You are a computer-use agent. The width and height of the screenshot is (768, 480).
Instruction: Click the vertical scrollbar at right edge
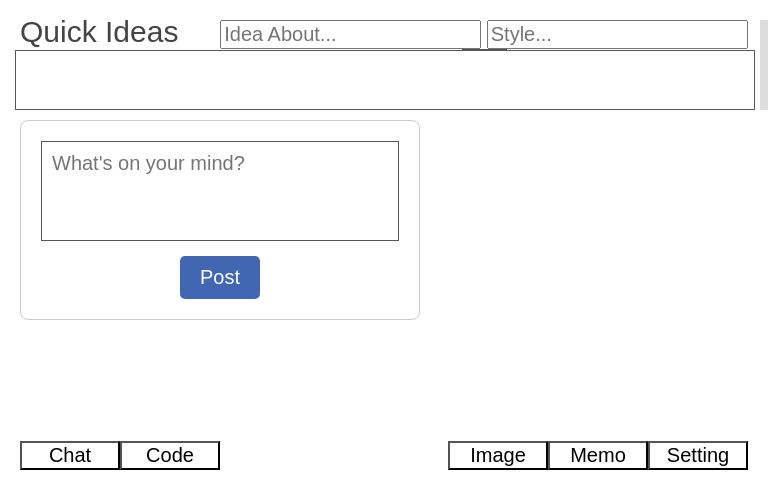click(x=763, y=65)
